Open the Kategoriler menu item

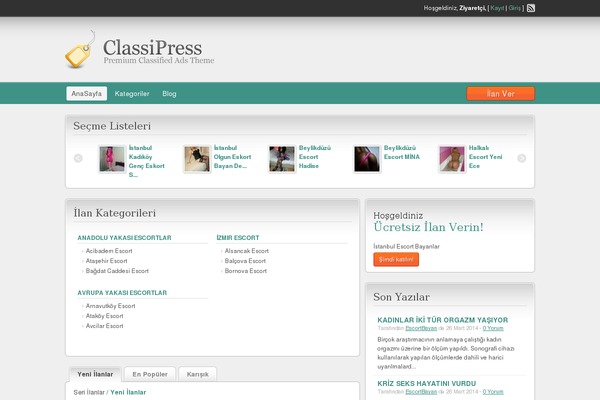tap(132, 94)
